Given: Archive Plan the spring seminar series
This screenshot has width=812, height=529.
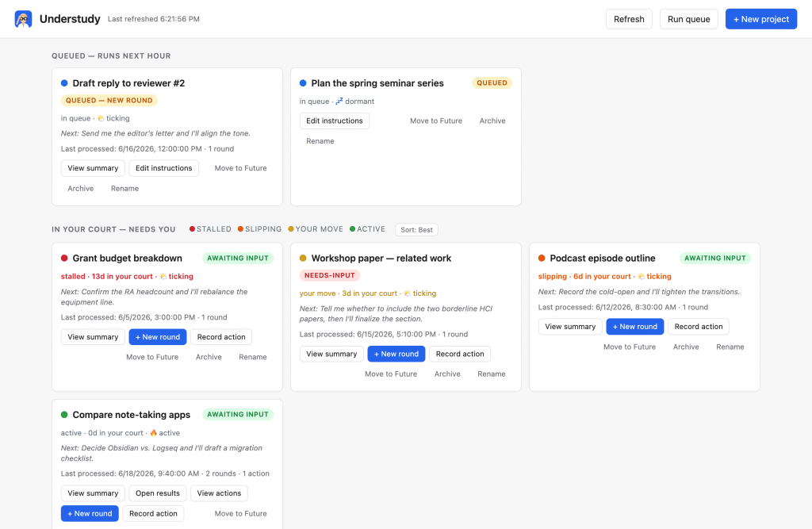Looking at the screenshot, I should [x=492, y=121].
